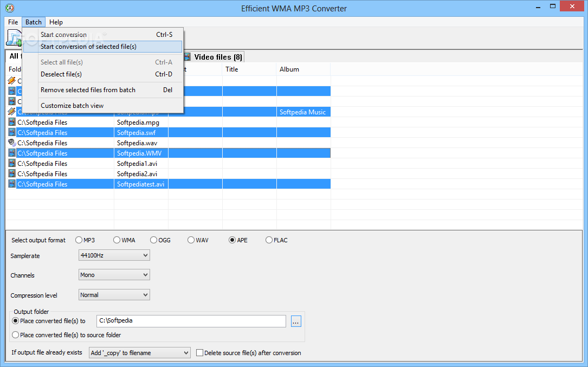Image resolution: width=588 pixels, height=367 pixels.
Task: Open the File menu
Action: pos(13,22)
